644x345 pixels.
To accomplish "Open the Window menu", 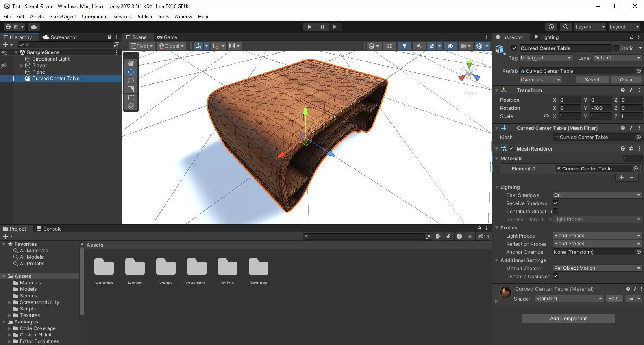I will 183,17.
